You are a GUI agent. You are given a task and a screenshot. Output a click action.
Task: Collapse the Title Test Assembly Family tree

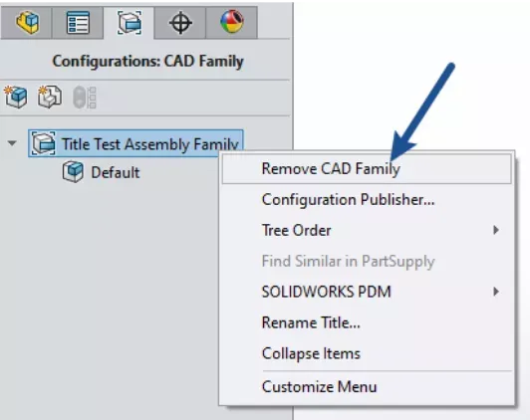pos(12,143)
